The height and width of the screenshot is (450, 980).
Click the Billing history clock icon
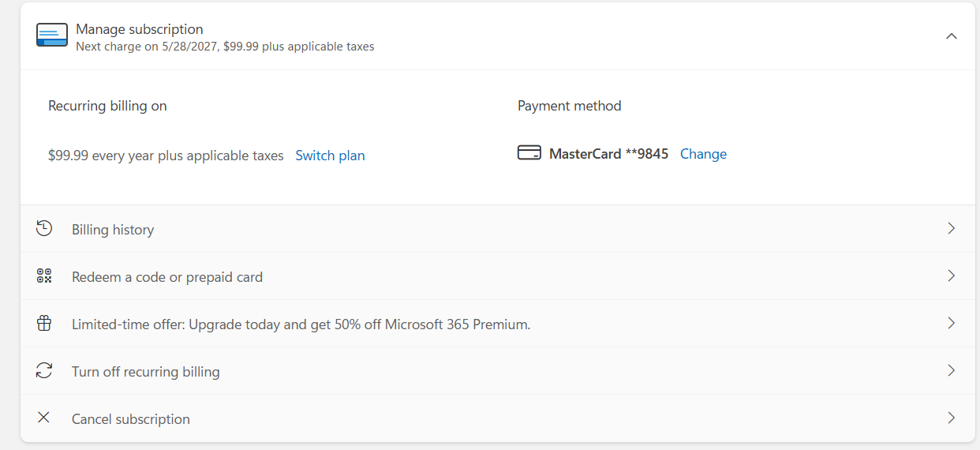pos(44,229)
